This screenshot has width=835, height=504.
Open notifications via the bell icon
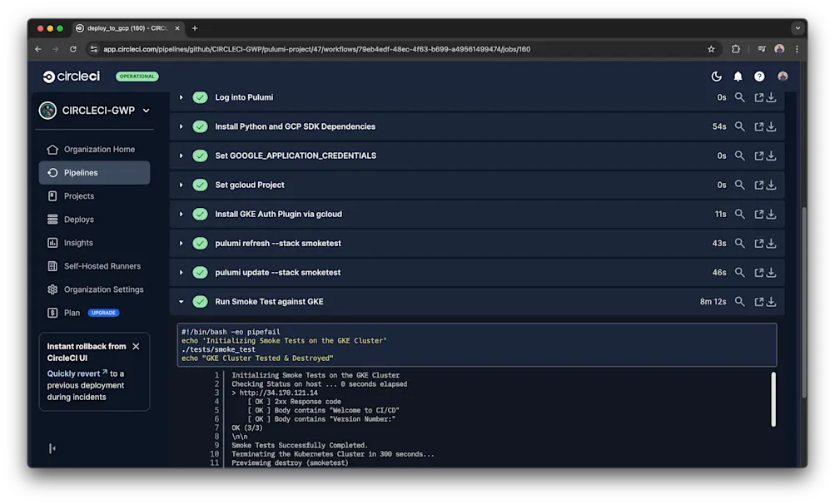pos(738,76)
